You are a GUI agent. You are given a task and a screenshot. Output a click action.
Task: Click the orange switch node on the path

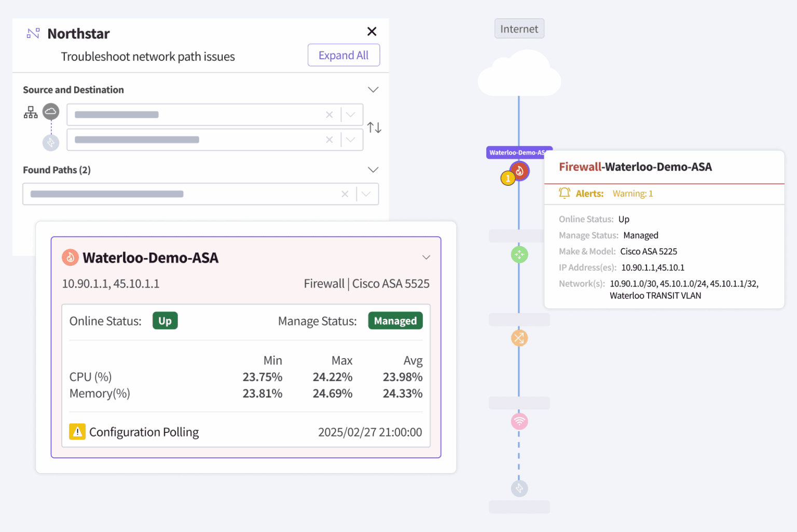[x=519, y=338]
